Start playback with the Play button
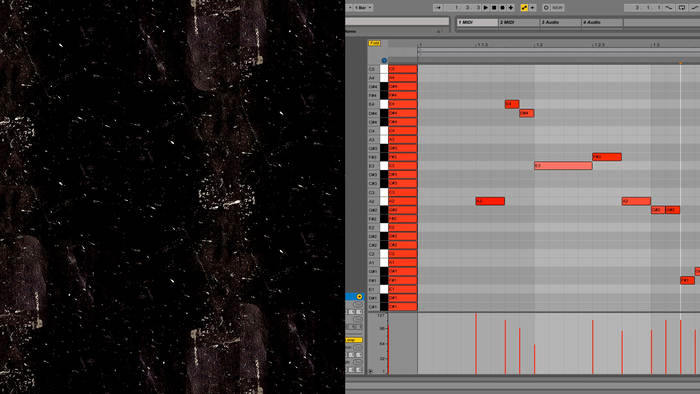 pyautogui.click(x=486, y=8)
